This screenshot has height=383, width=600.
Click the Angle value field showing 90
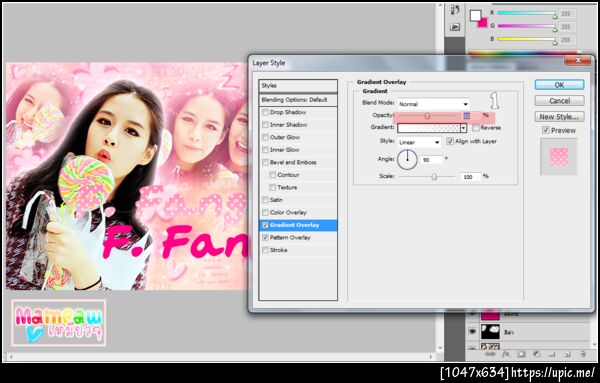(x=431, y=160)
